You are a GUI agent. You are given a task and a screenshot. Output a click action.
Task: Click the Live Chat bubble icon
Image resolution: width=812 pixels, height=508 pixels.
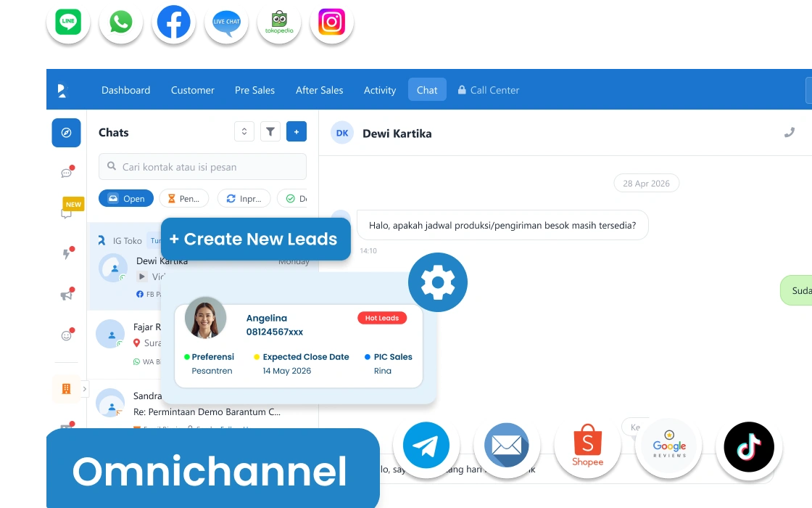(x=226, y=22)
